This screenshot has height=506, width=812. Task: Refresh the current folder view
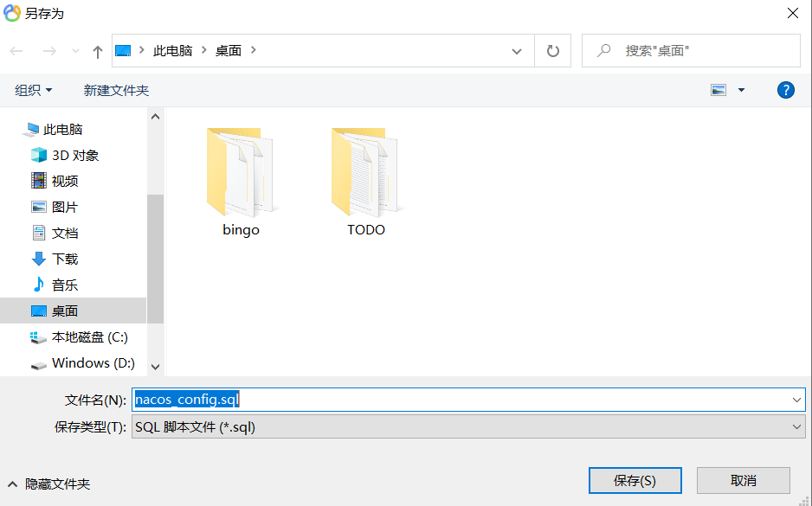553,51
